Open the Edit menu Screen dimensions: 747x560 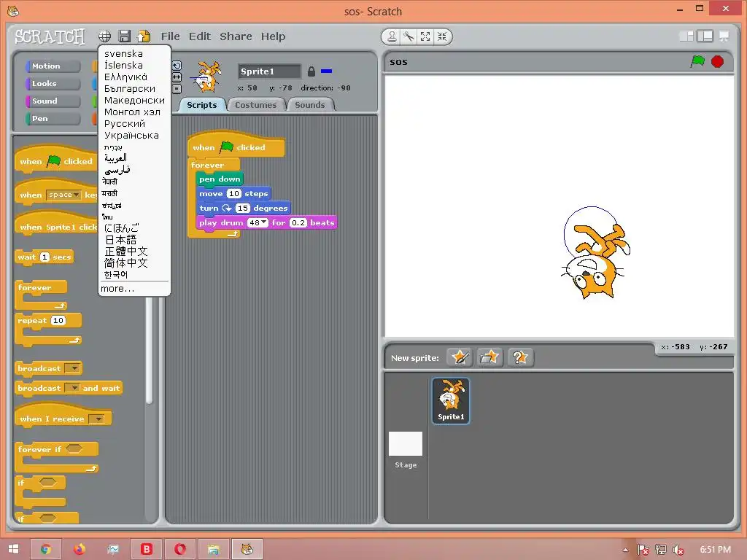pos(200,36)
